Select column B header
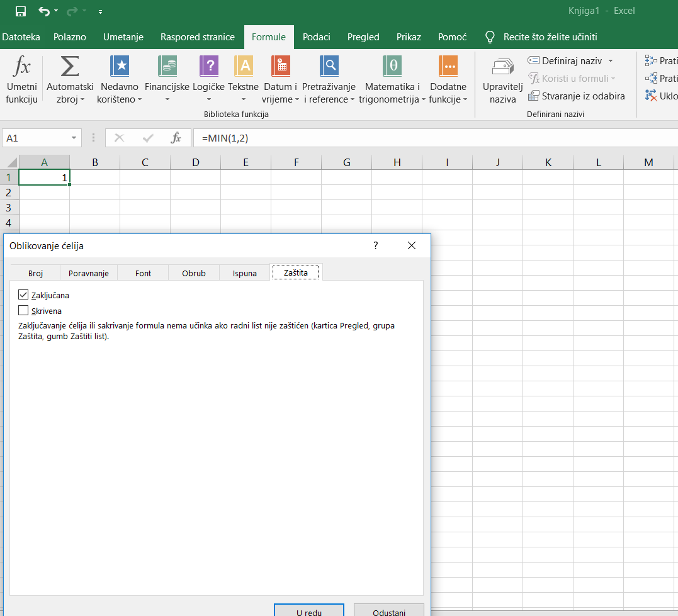This screenshot has height=616, width=678. (94, 162)
